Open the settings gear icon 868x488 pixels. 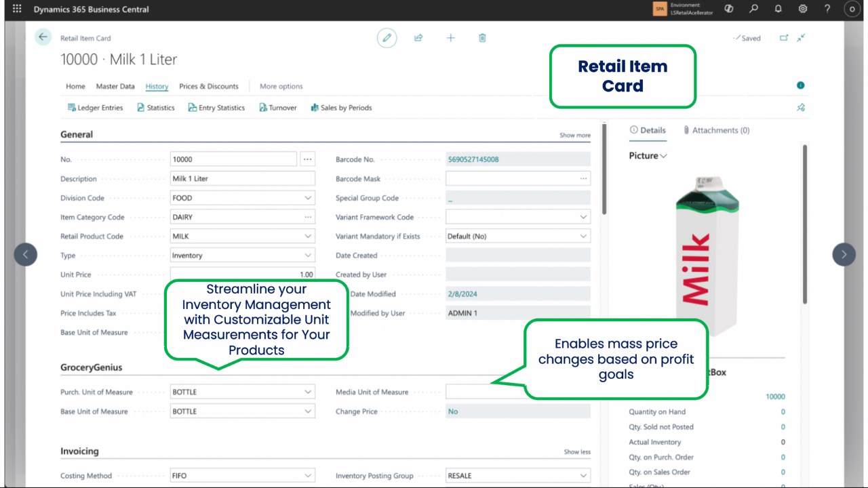coord(803,9)
